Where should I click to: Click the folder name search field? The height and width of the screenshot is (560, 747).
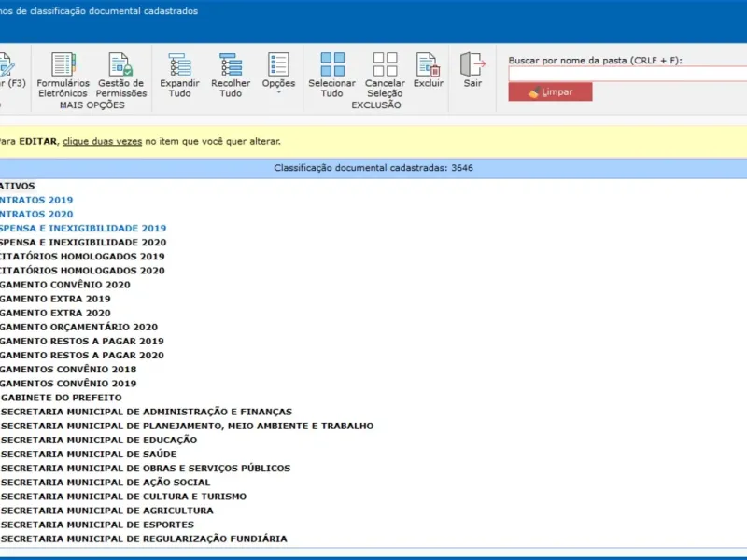coord(627,74)
